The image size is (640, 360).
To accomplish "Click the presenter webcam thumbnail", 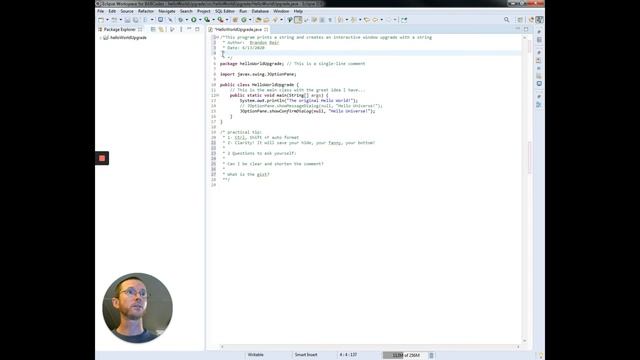I will tap(138, 308).
